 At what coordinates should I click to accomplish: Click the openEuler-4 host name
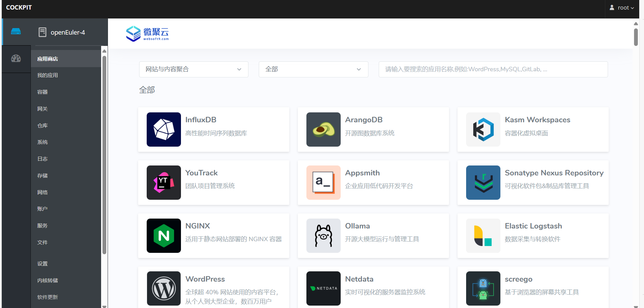68,33
